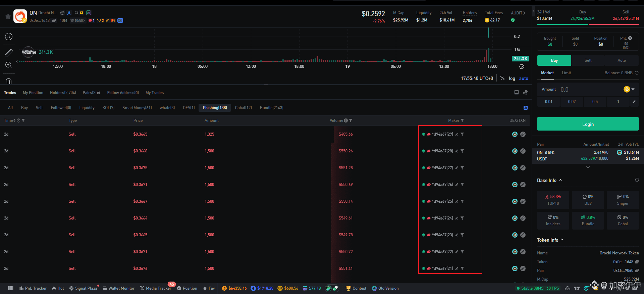Copy the 0x0e...1d48 contract address

[54, 20]
